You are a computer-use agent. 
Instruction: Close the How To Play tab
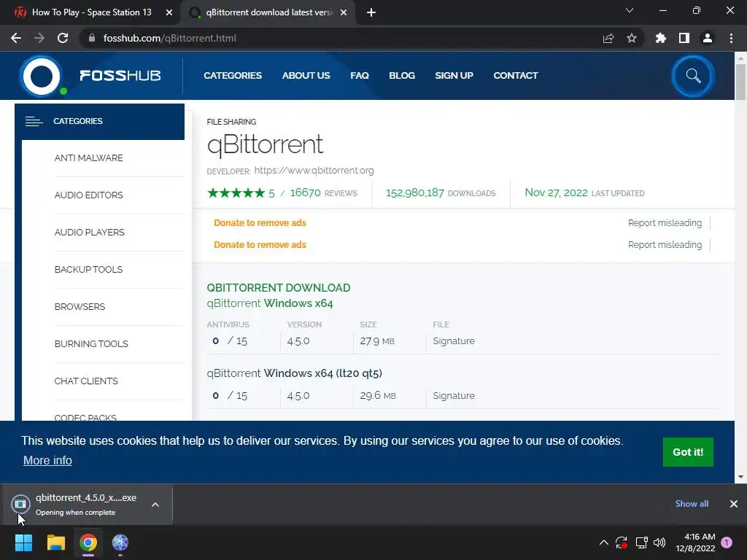pyautogui.click(x=169, y=12)
